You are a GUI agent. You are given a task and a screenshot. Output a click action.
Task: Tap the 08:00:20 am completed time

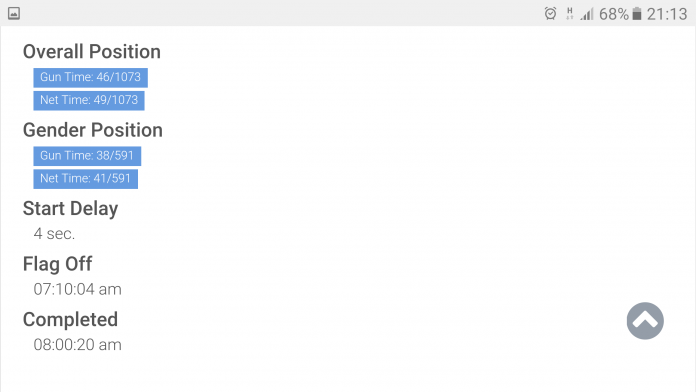point(77,344)
